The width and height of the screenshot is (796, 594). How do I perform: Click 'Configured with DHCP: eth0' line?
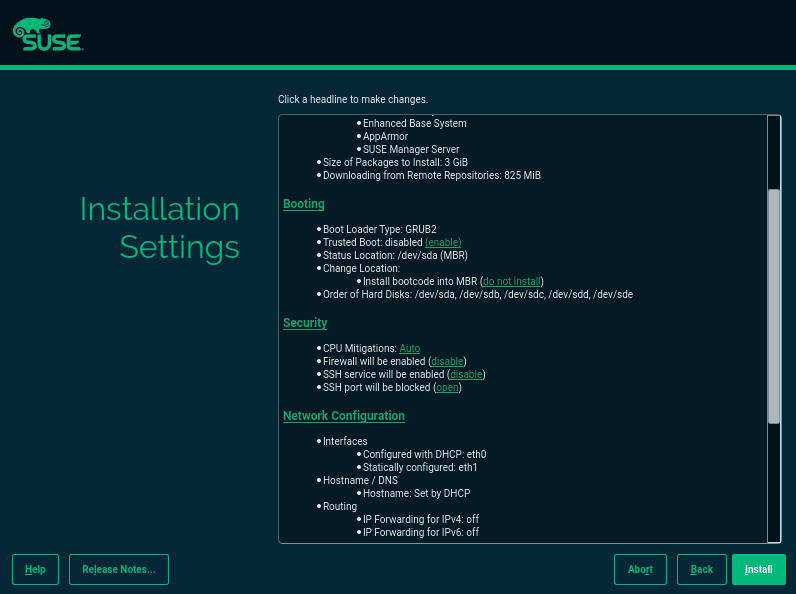click(x=424, y=454)
